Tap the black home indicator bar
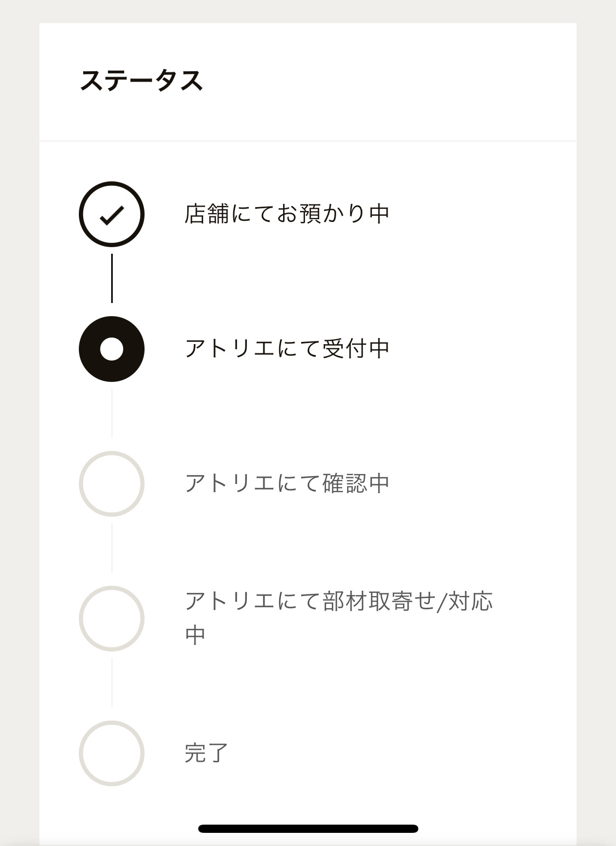The height and width of the screenshot is (846, 616). (x=308, y=828)
